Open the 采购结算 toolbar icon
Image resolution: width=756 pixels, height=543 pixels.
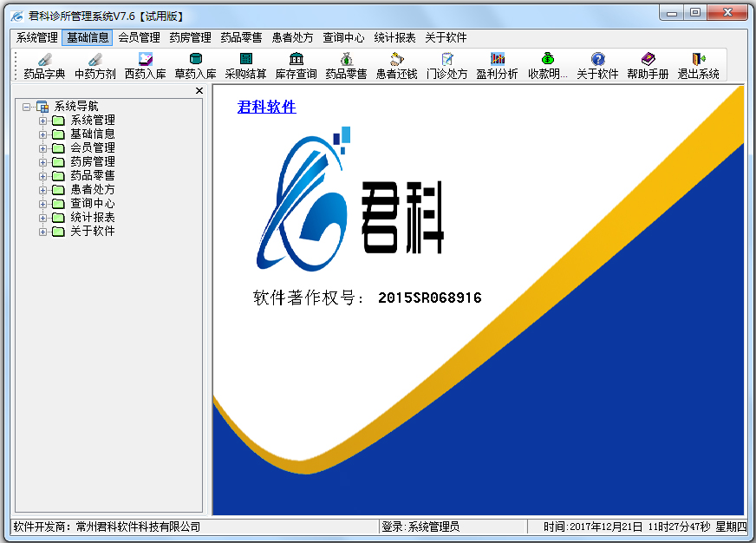[246, 66]
